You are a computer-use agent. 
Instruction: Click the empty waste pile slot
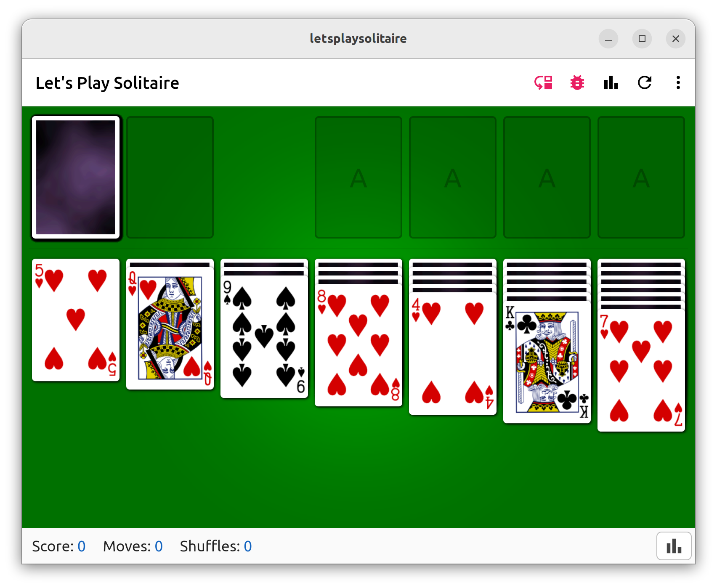coord(170,177)
